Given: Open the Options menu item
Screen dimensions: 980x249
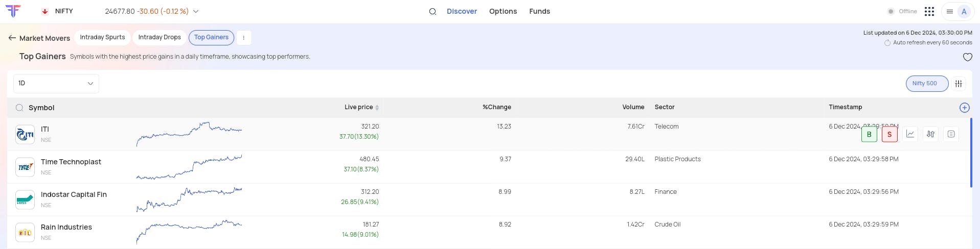Looking at the screenshot, I should 503,11.
